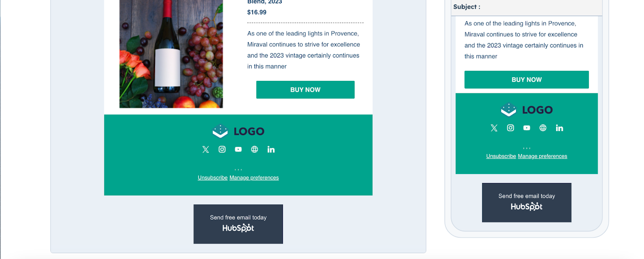Click the X social icon in desktop footer
644x259 pixels.
coord(206,149)
